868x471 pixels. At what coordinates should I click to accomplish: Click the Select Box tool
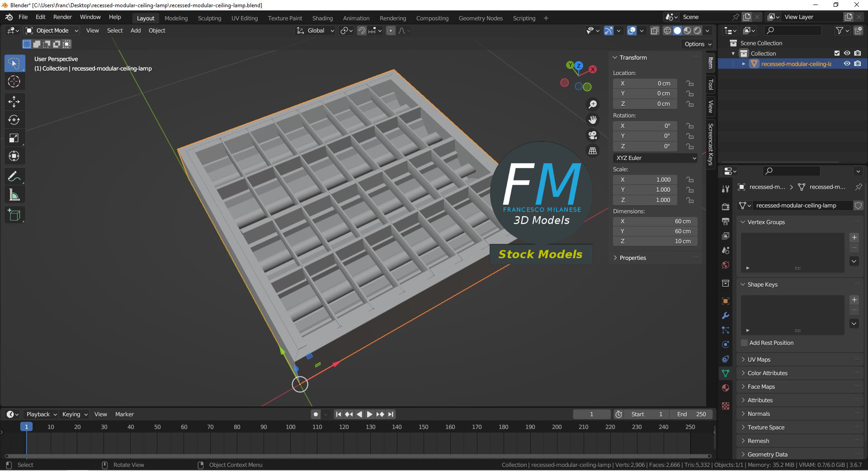point(14,63)
